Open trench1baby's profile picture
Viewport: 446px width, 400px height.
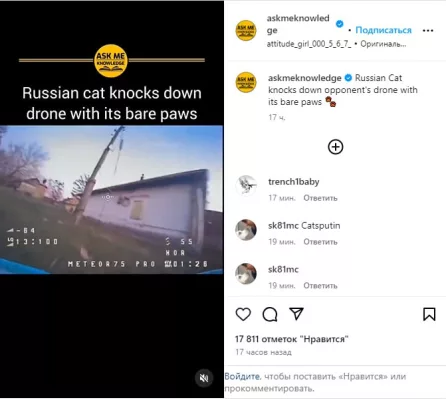pyautogui.click(x=246, y=185)
